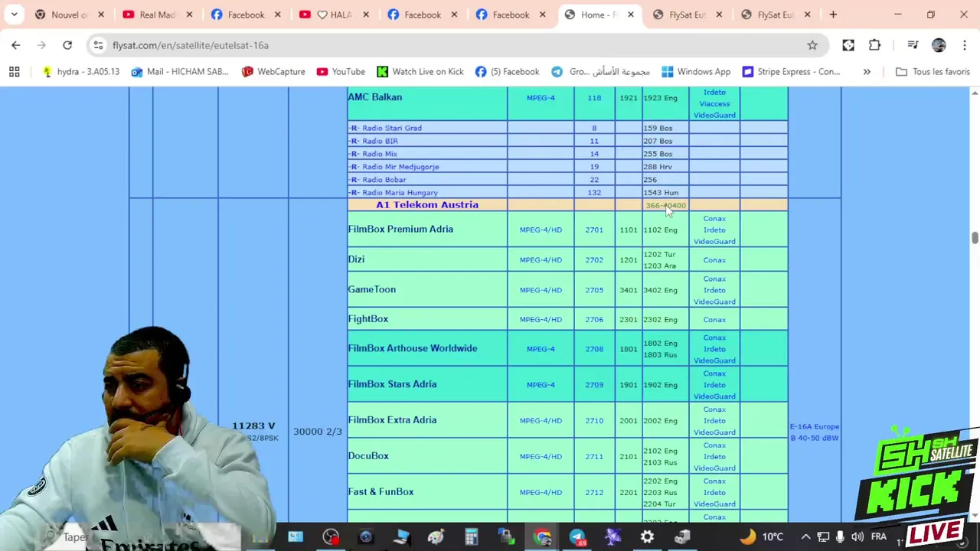
Task: Open the screenshot extension icon beside the star
Action: click(x=848, y=45)
